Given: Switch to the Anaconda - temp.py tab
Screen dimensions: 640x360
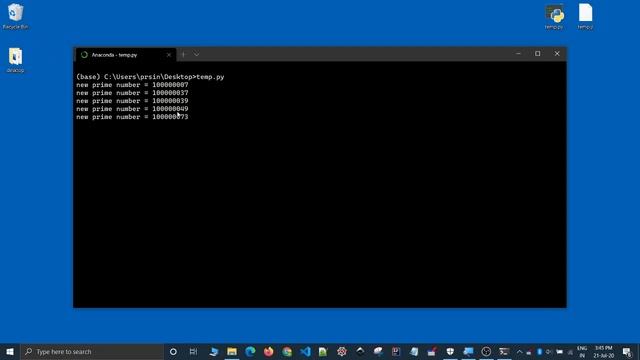Looking at the screenshot, I should [125, 55].
